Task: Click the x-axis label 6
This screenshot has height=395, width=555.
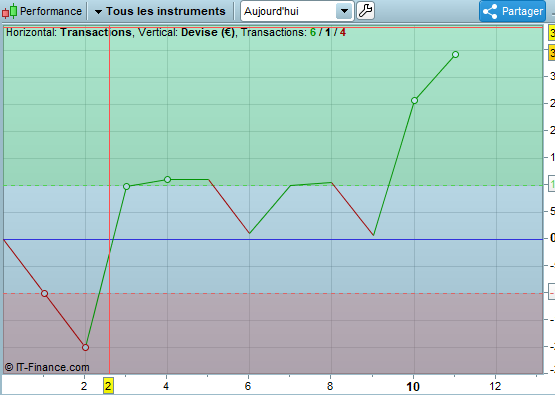Action: click(248, 386)
